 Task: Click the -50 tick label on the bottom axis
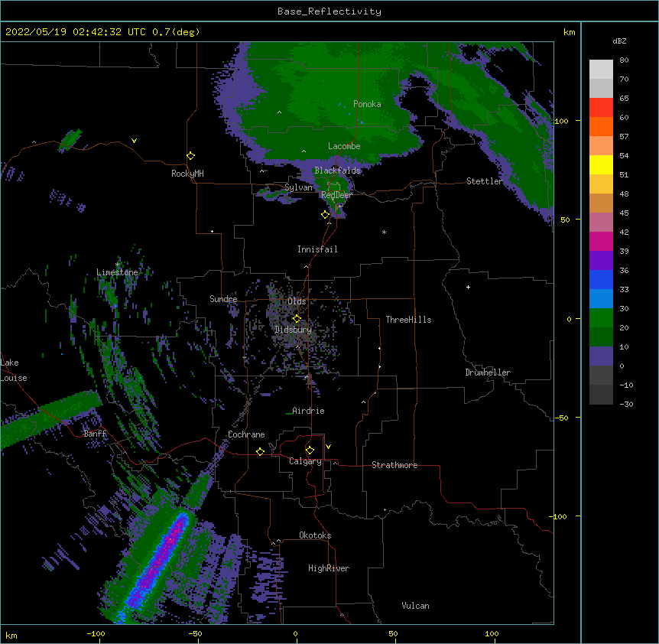[x=195, y=633]
